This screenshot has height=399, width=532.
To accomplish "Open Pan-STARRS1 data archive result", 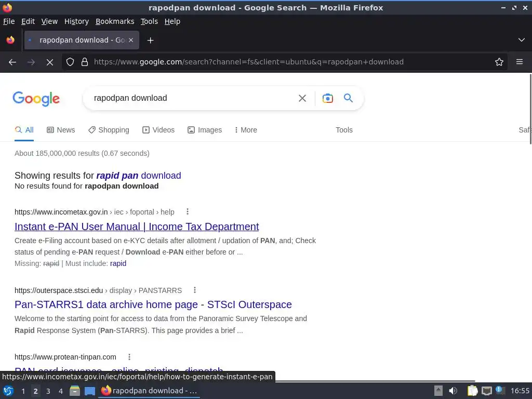I will tap(153, 304).
